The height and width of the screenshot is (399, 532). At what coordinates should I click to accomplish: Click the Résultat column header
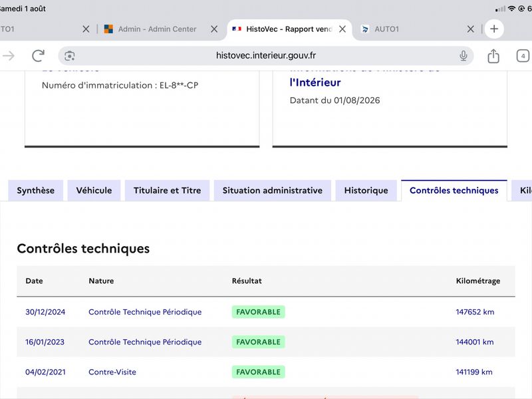[x=247, y=281]
